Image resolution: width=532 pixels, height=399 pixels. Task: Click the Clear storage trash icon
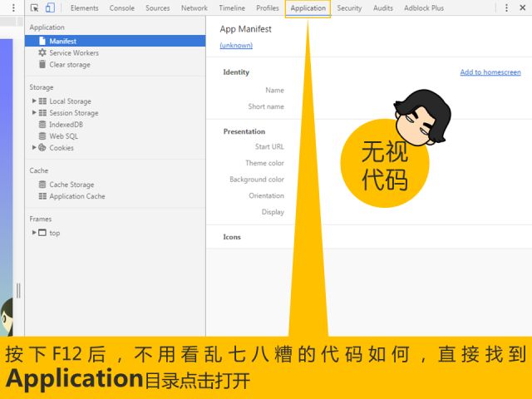tap(42, 64)
